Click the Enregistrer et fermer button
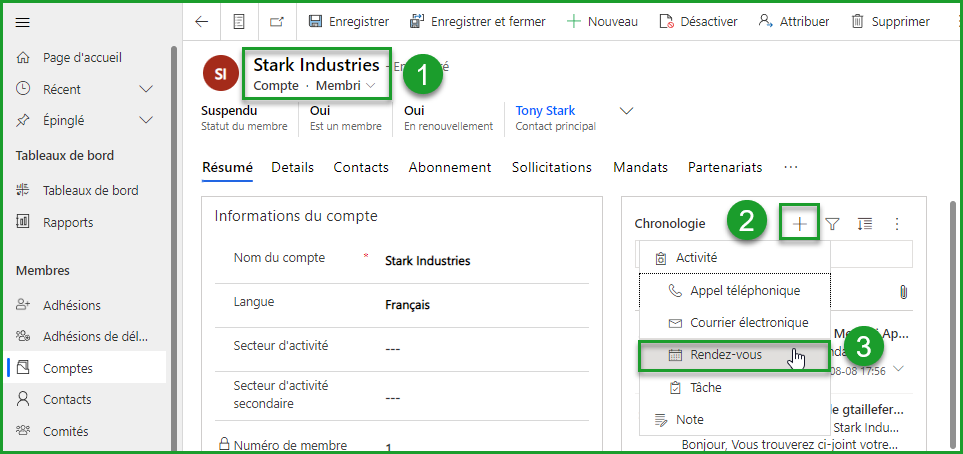Image resolution: width=963 pixels, height=454 pixels. point(478,21)
